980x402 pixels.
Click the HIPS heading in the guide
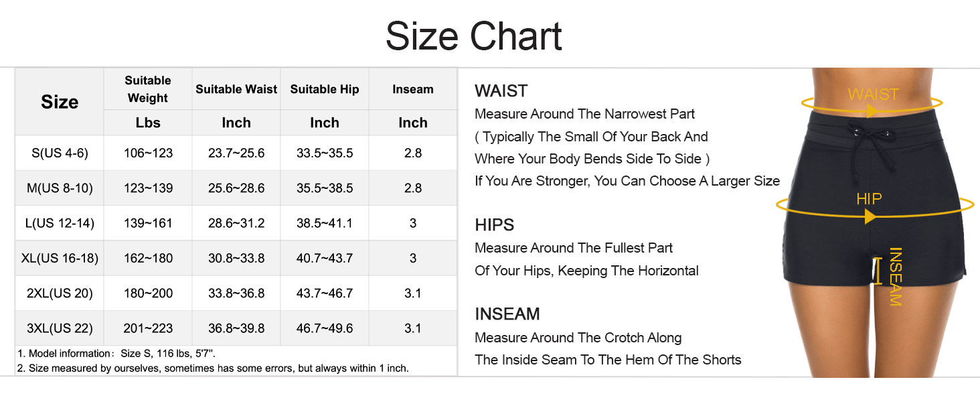[495, 225]
